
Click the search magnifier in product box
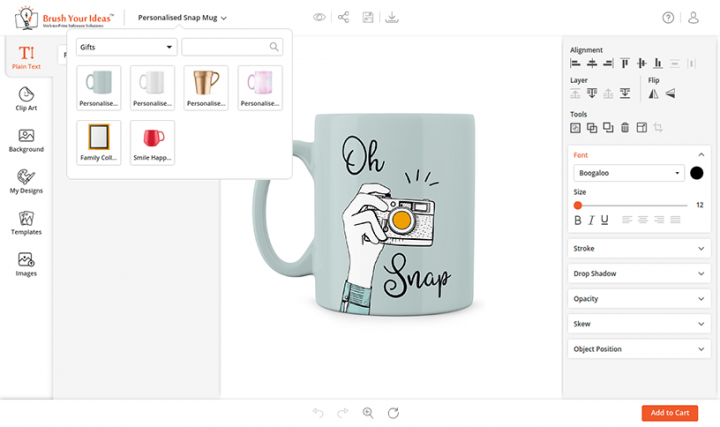(274, 47)
